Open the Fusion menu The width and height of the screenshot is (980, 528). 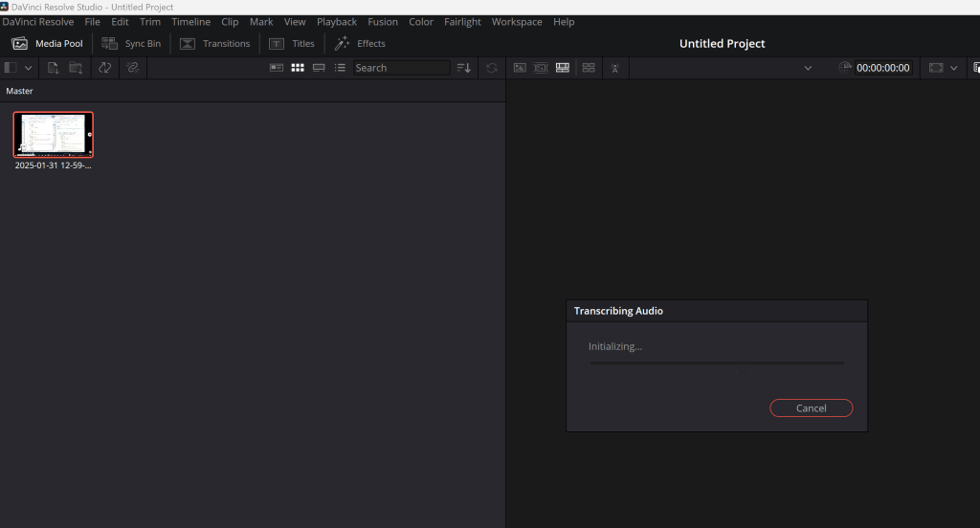coord(383,22)
